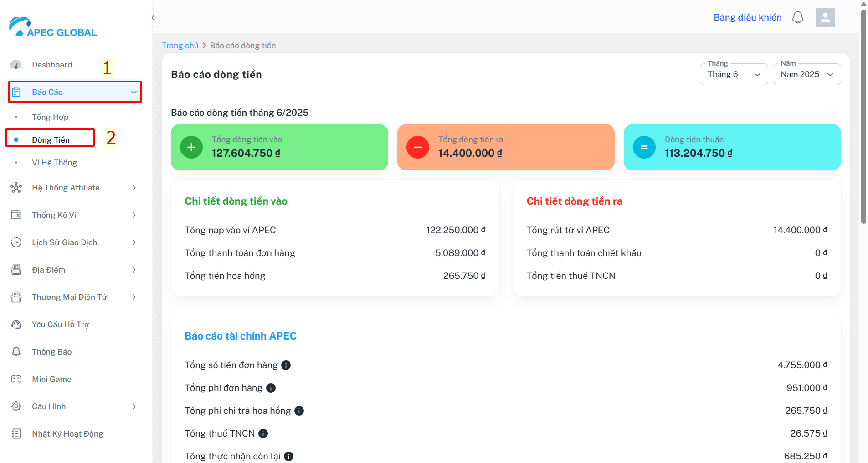The width and height of the screenshot is (868, 463).
Task: Click the page vertical scrollbar thumb
Action: 863,116
